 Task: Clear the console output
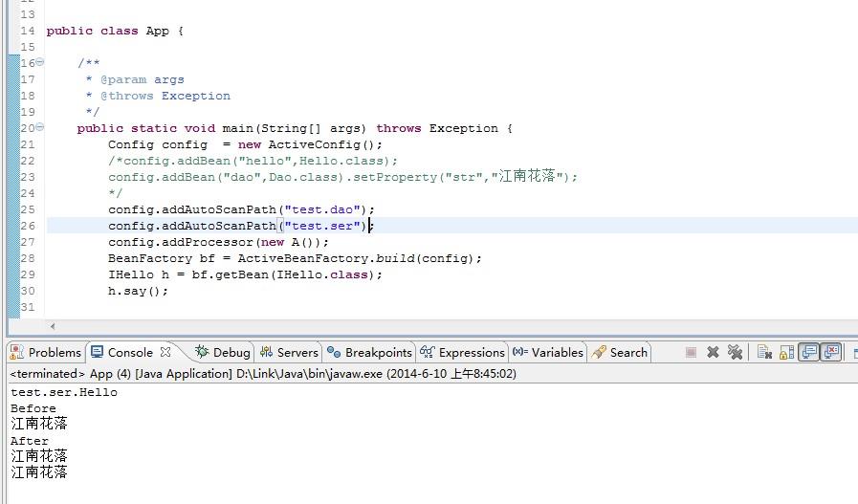[764, 352]
